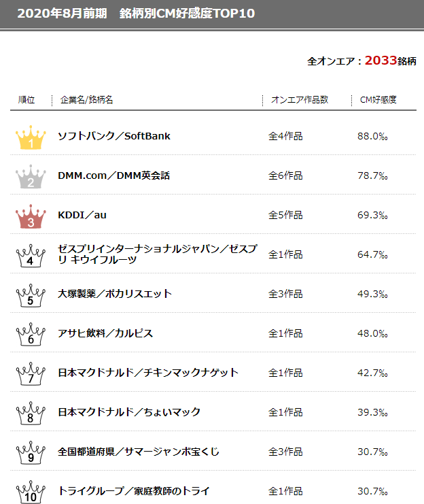This screenshot has height=504, width=424.
Task: Click the rank 5 crown icon
Action: click(31, 295)
